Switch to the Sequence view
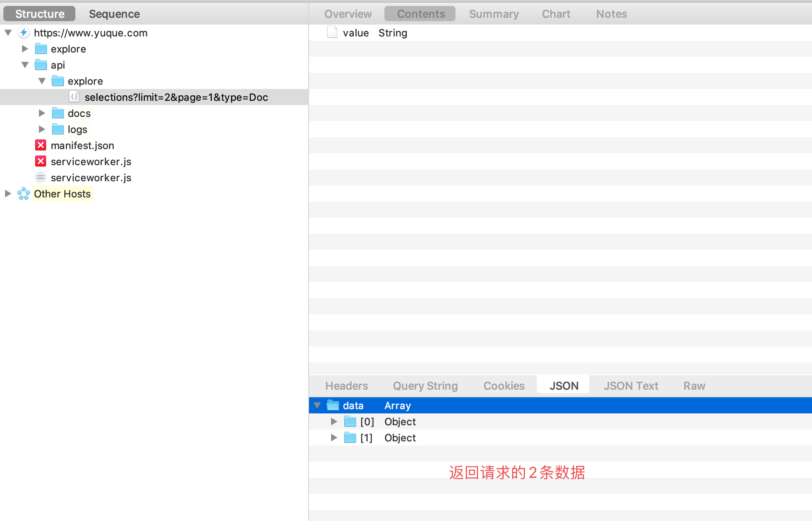Screen dimensions: 812x521 114,14
